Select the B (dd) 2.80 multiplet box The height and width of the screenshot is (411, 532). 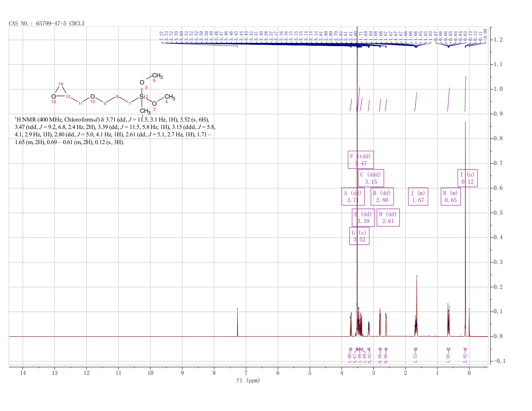tap(382, 196)
